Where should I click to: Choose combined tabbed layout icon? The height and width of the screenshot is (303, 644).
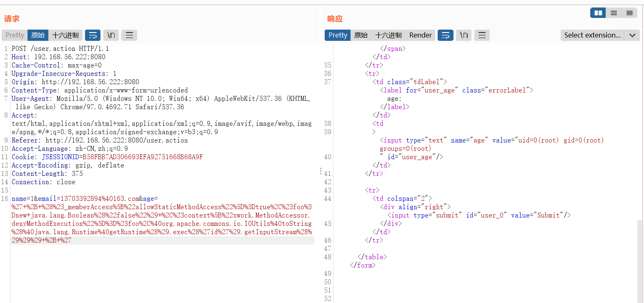[629, 13]
